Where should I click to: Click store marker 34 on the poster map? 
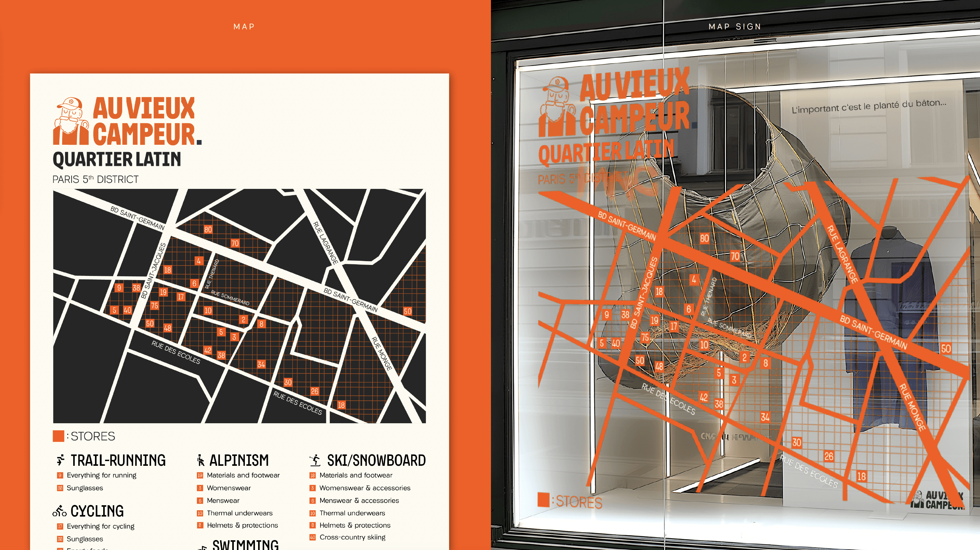261,364
